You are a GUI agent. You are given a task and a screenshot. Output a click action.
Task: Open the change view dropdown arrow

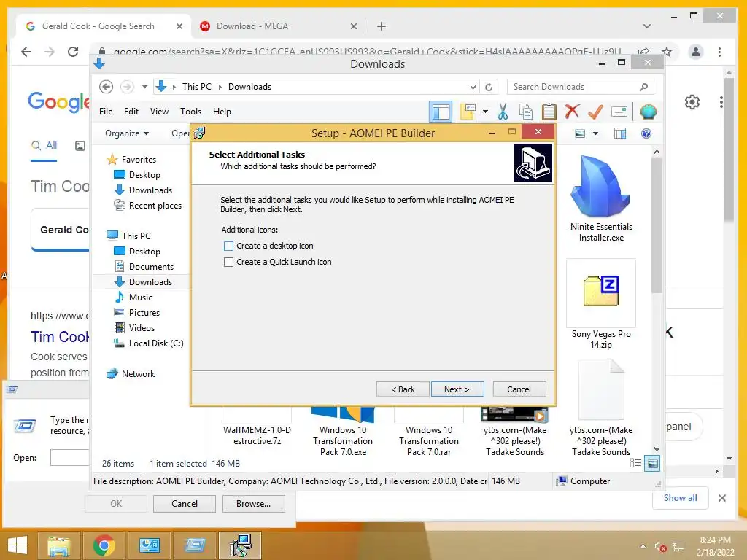pos(595,134)
